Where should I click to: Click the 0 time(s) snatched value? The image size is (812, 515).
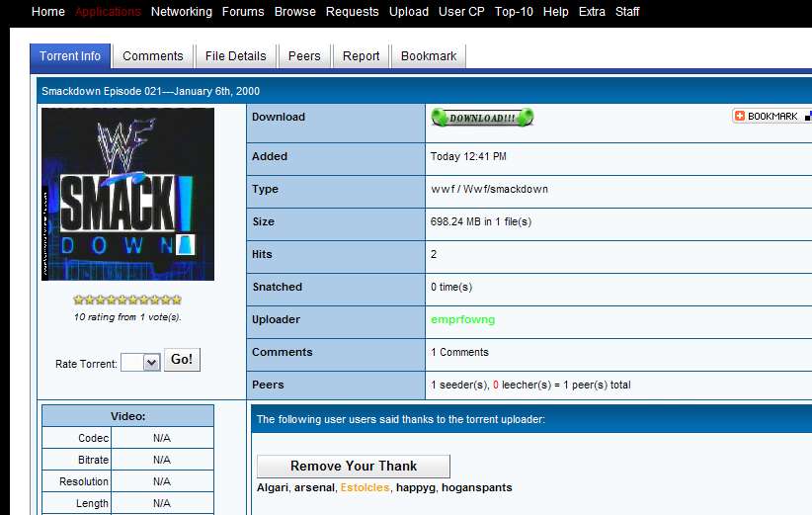click(x=451, y=287)
